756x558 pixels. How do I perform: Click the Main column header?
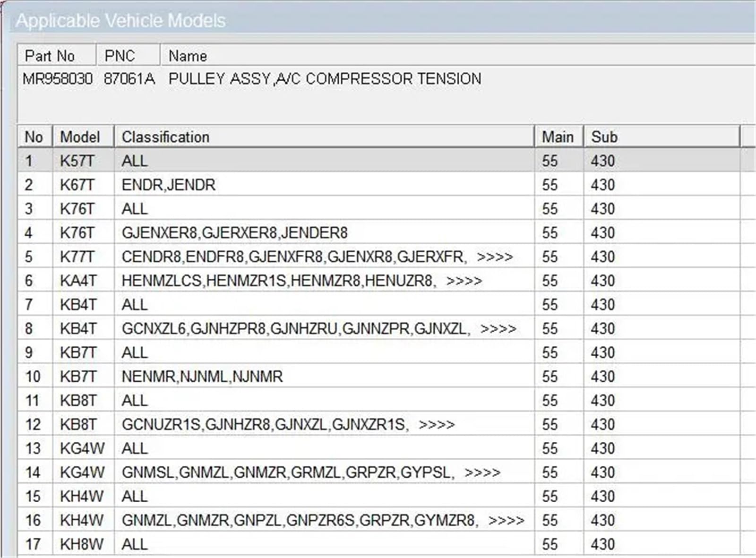(559, 137)
